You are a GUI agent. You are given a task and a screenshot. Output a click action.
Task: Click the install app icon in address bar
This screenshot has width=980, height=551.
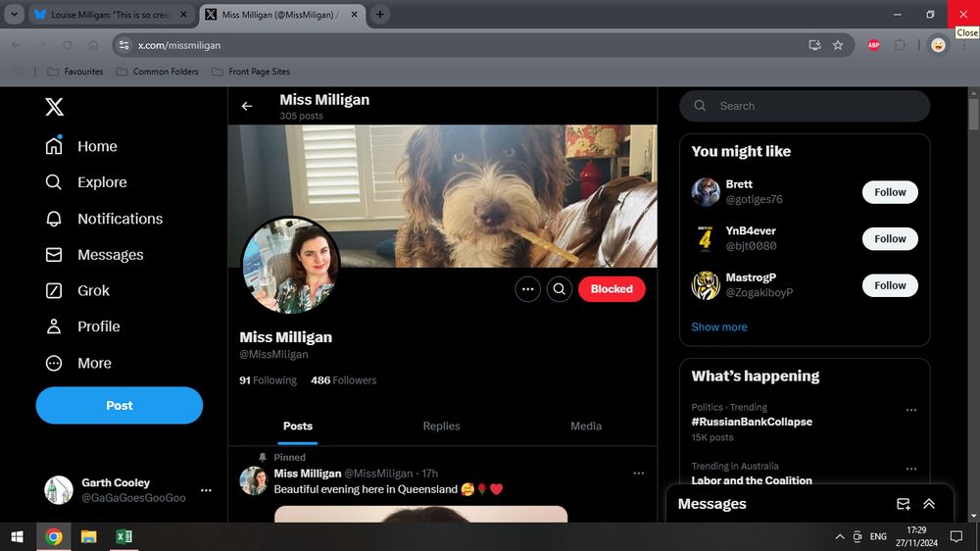tap(814, 45)
